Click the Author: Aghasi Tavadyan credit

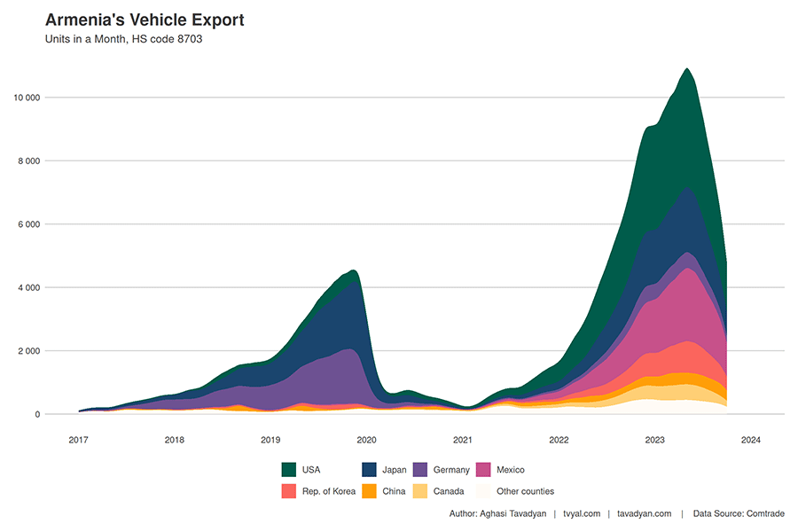pyautogui.click(x=497, y=513)
